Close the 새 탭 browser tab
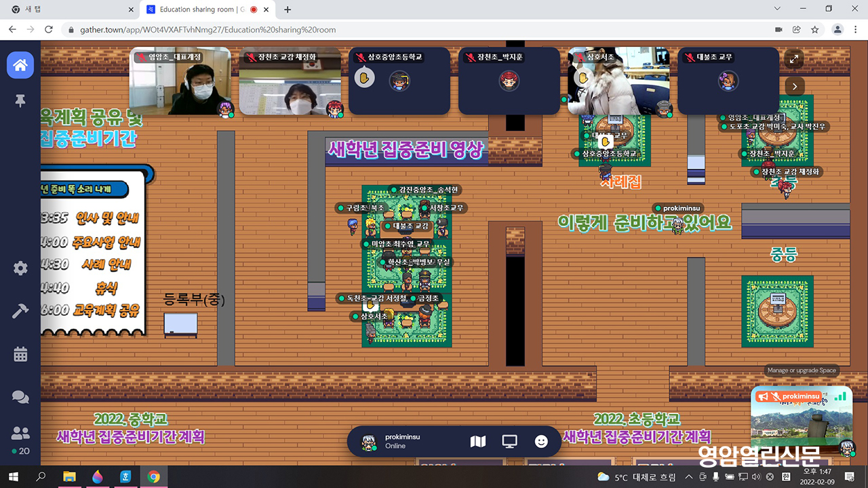Screen dimensions: 868x488 point(131,9)
